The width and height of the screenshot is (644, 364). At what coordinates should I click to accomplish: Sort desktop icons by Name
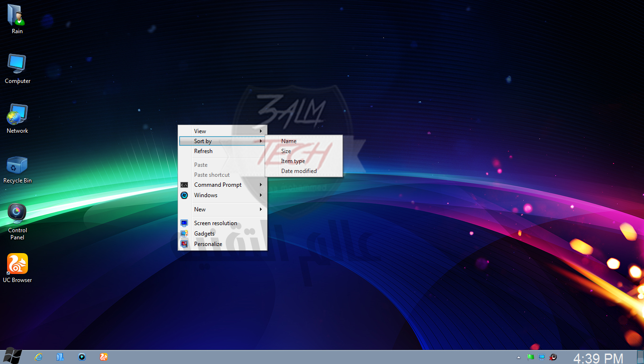coord(288,141)
